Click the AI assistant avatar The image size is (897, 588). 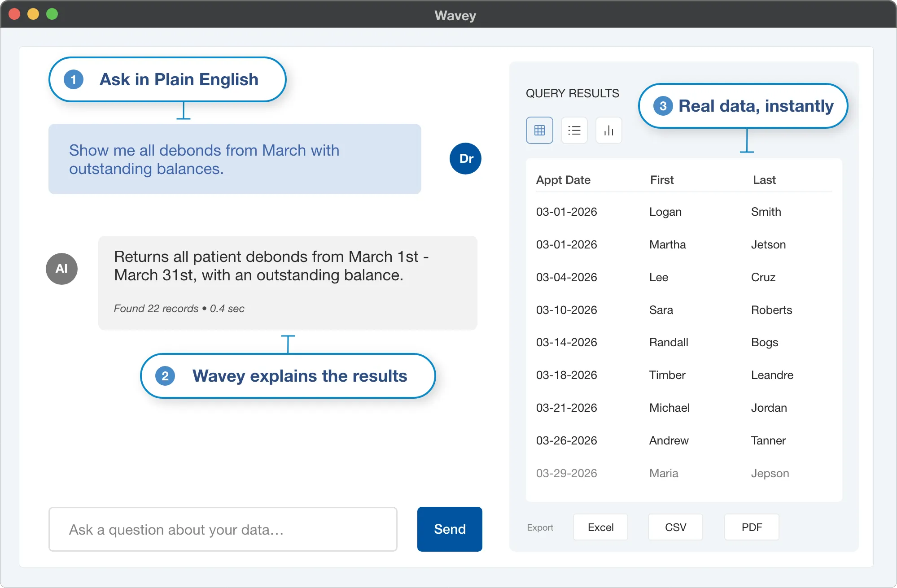61,269
